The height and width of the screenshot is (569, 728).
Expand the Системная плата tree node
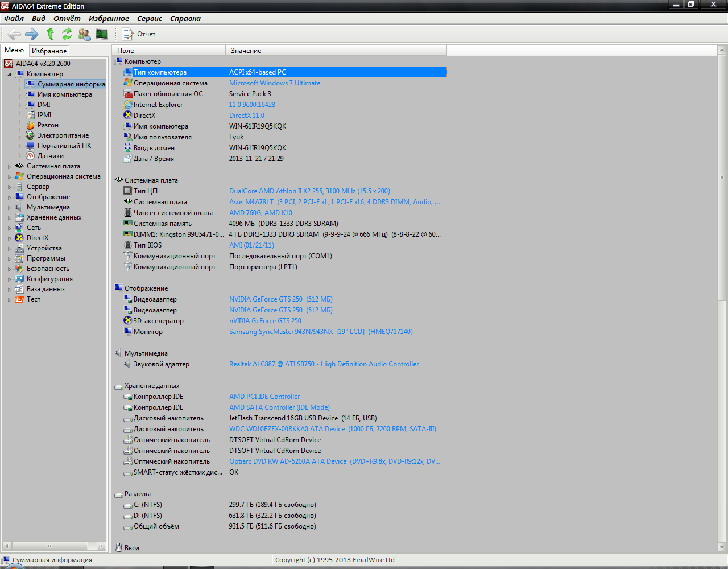tap(9, 167)
